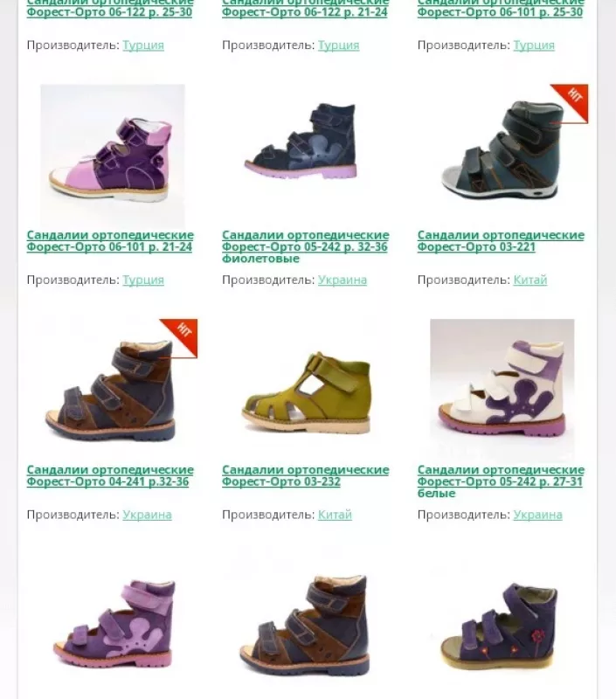The image size is (616, 699).
Task: Click the violet sandal with red flowers
Action: pyautogui.click(x=499, y=625)
